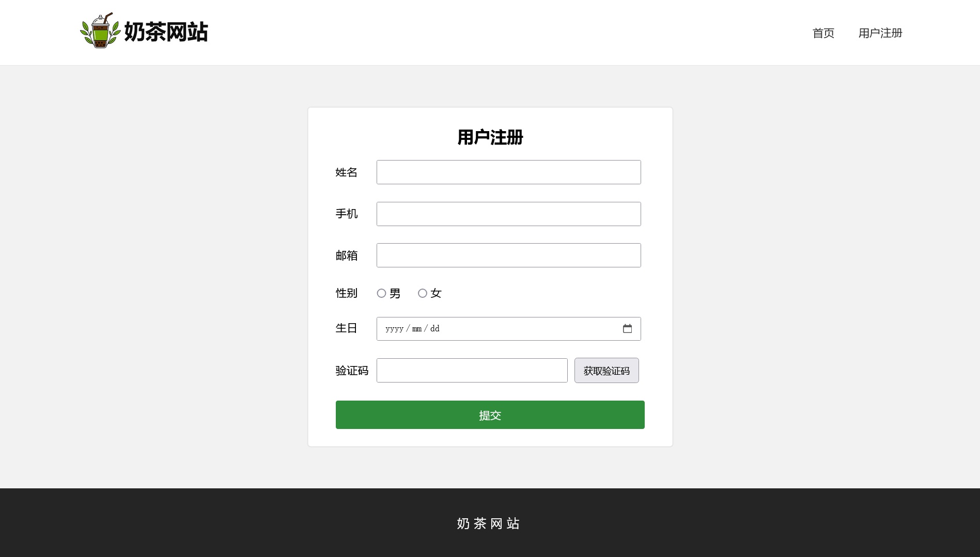
Task: Click the 奶茶网站 footer text
Action: point(488,523)
